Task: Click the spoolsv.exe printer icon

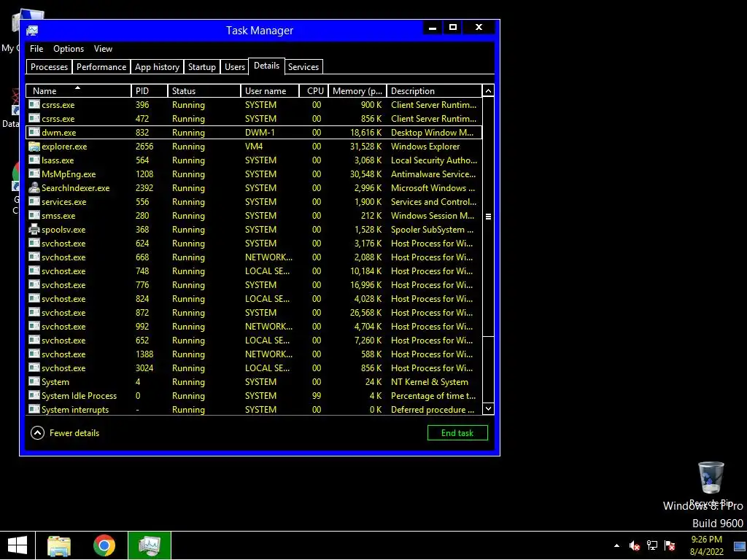Action: (34, 229)
